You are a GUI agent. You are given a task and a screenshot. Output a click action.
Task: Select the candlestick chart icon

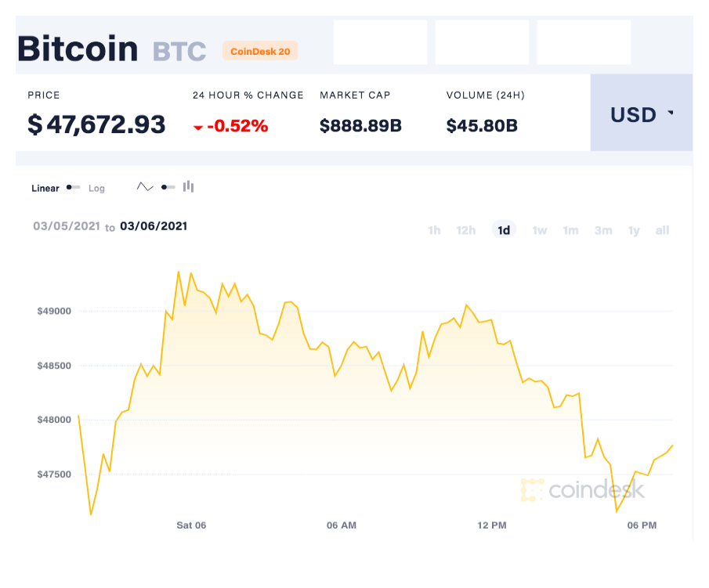[188, 187]
